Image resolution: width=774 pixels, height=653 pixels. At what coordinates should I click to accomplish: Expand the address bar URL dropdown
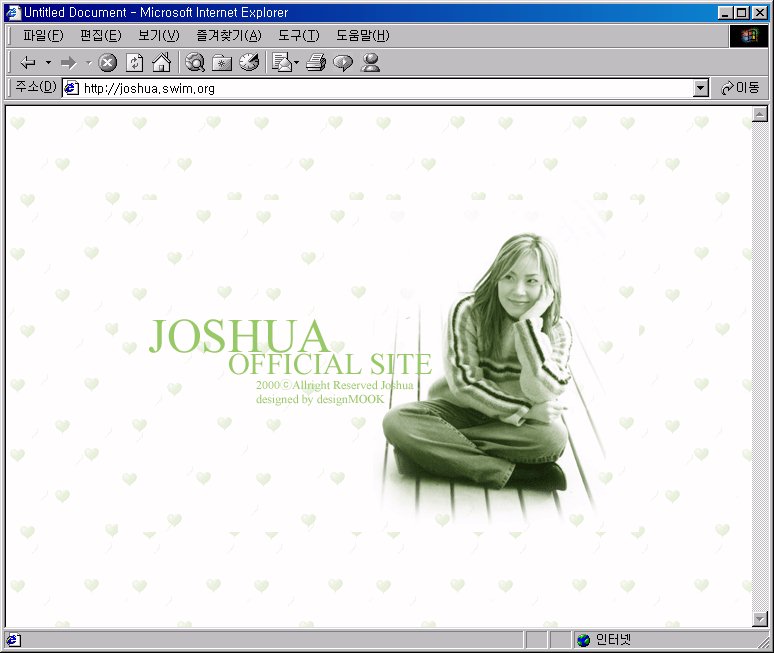point(701,88)
